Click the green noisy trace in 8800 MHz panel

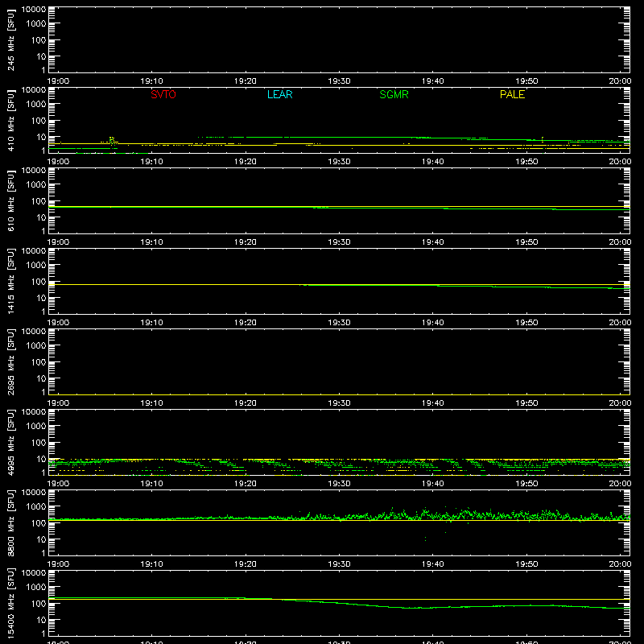pyautogui.click(x=339, y=517)
